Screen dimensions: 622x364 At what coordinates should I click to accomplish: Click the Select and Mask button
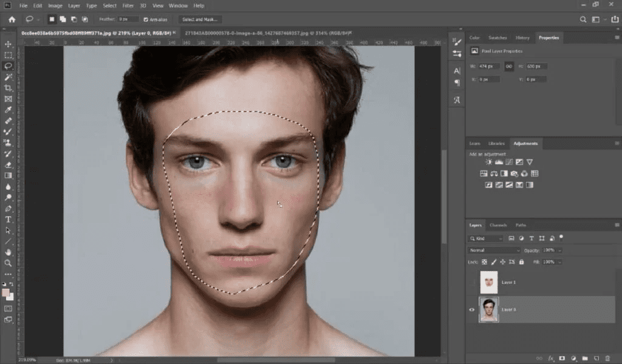tap(200, 19)
